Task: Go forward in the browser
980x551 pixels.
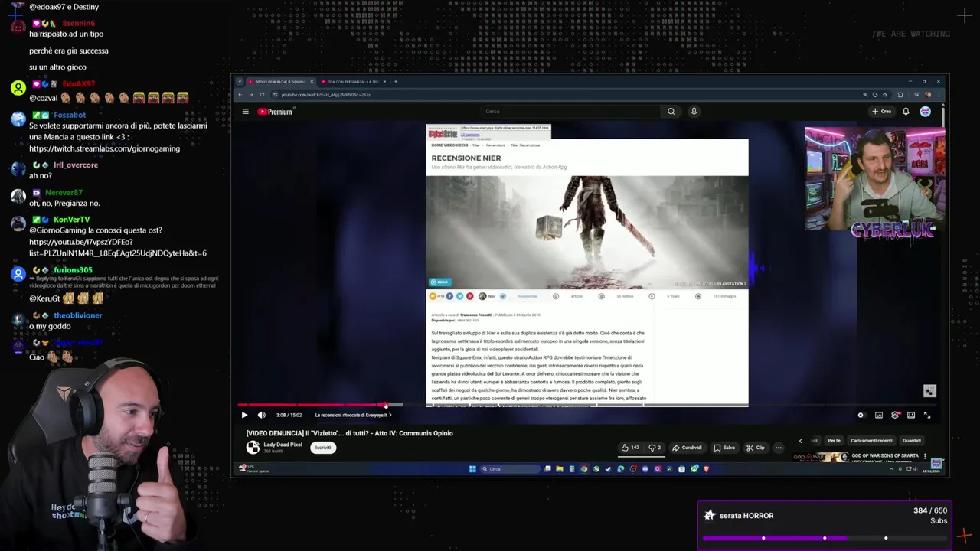Action: tap(251, 95)
